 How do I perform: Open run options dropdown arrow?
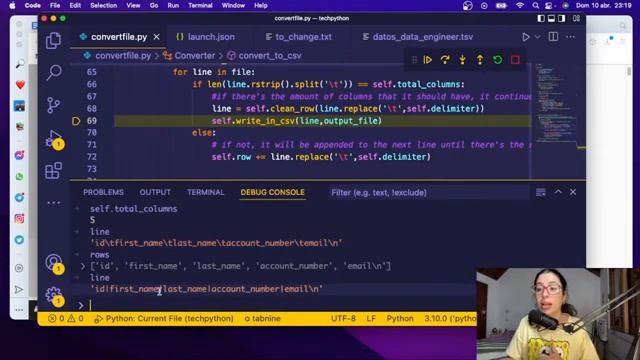[538, 37]
